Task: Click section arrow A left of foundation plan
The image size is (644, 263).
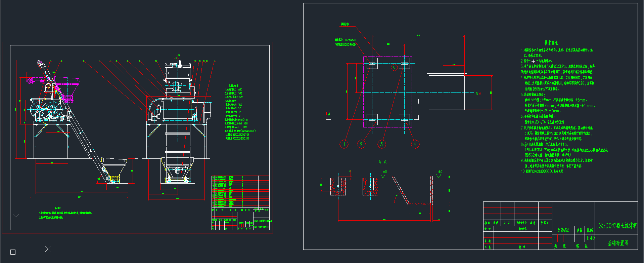Action: point(328,114)
